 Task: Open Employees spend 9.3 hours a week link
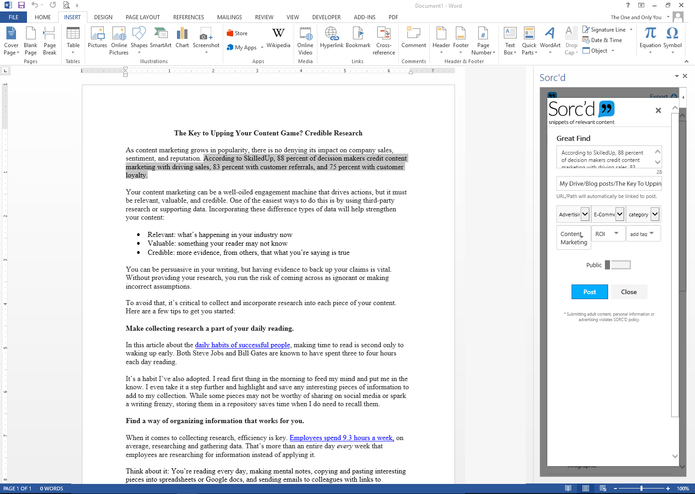point(341,438)
